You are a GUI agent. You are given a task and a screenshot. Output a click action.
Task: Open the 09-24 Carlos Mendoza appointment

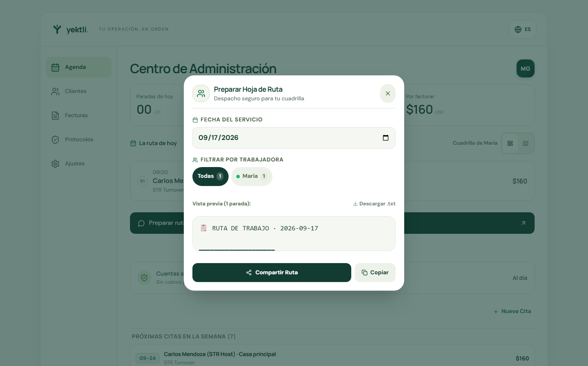[332, 358]
